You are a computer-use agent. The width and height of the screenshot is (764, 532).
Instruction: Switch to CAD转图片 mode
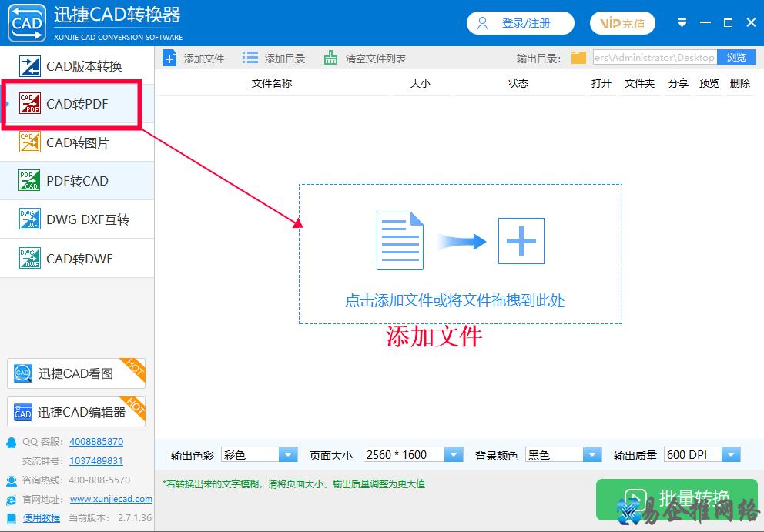(72, 142)
